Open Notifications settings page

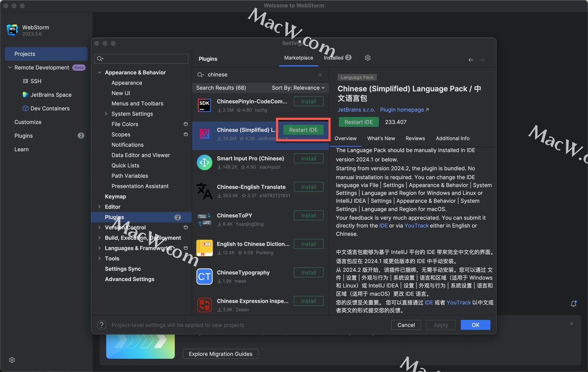tap(127, 145)
